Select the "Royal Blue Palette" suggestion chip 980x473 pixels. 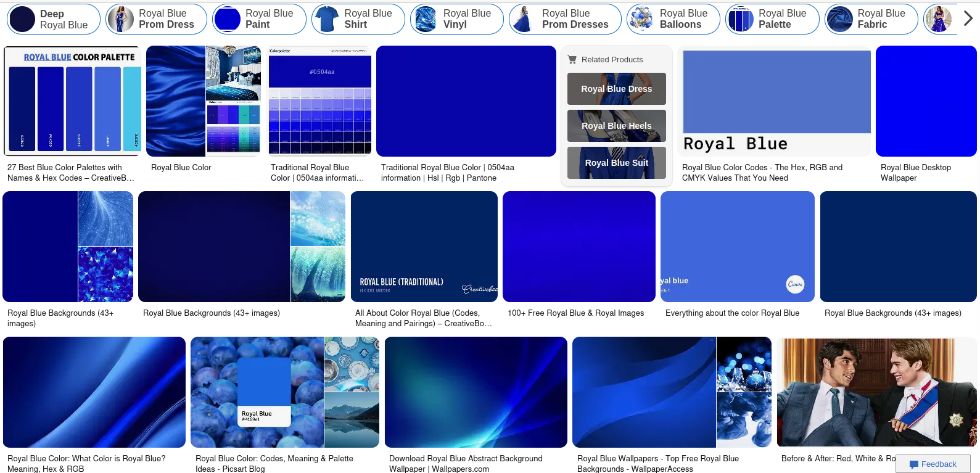coord(772,19)
